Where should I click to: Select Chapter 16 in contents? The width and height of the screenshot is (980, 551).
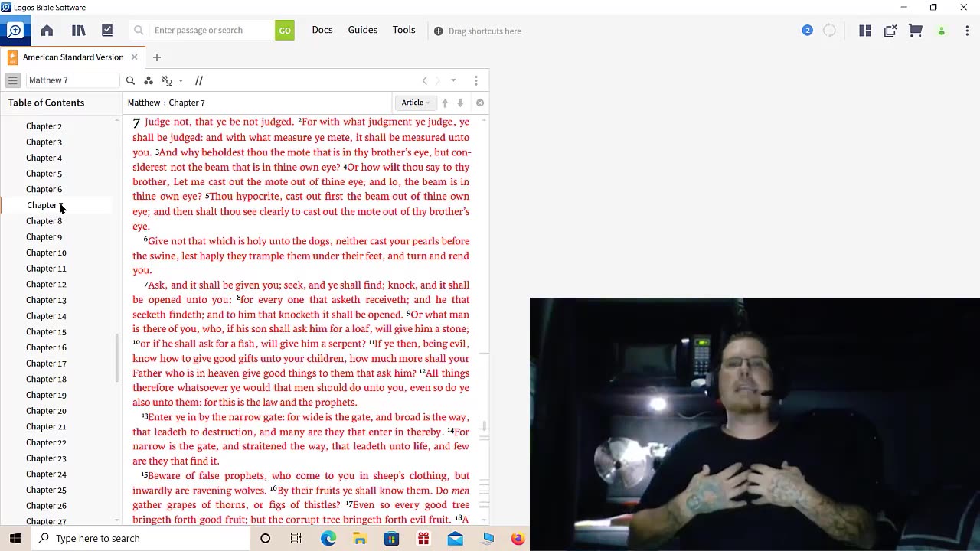(x=46, y=347)
